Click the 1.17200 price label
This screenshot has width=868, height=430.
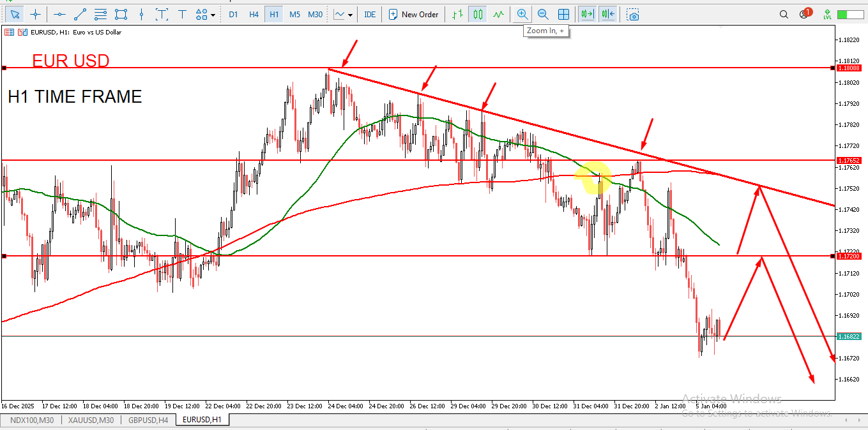coord(849,256)
